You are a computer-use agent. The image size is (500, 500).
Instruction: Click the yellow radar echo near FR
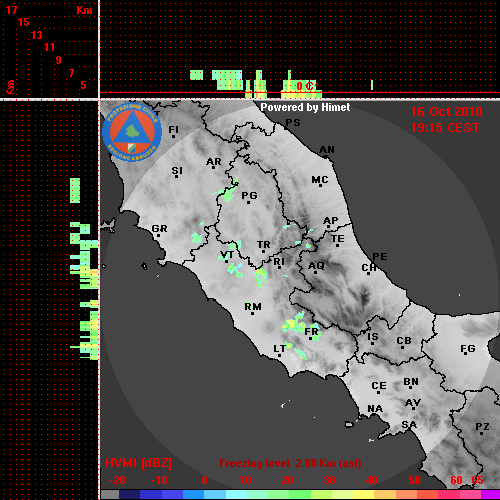[291, 323]
